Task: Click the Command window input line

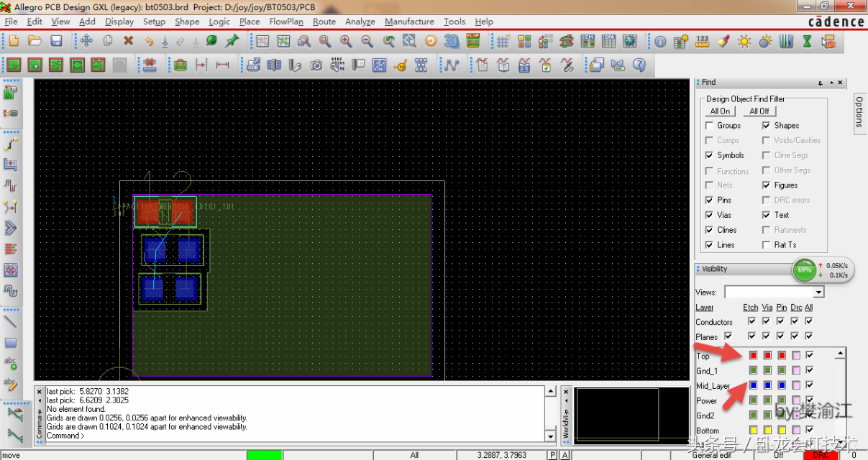Action: click(x=294, y=436)
